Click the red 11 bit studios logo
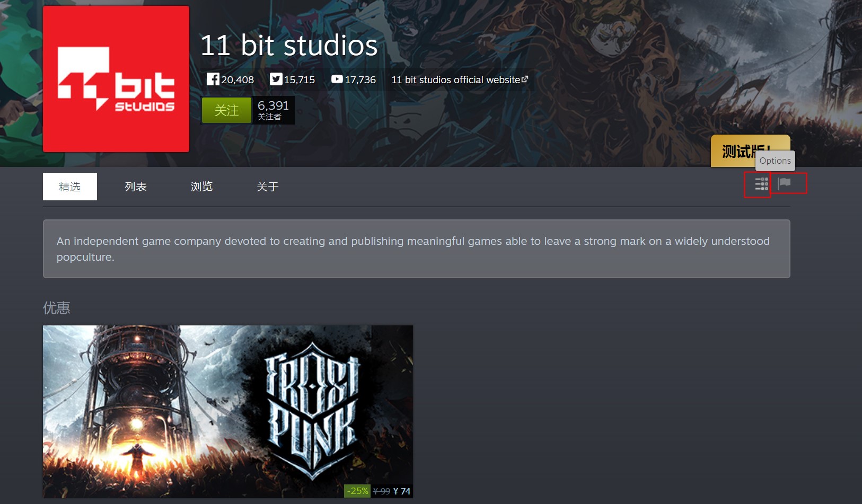 pos(116,79)
